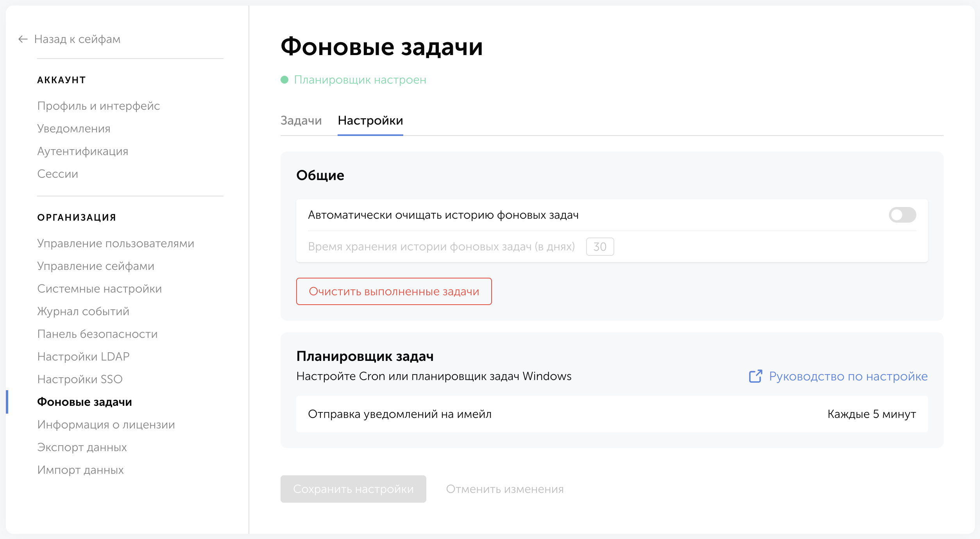Open Панель безопасности
Screen dimensions: 980x539
[98, 334]
